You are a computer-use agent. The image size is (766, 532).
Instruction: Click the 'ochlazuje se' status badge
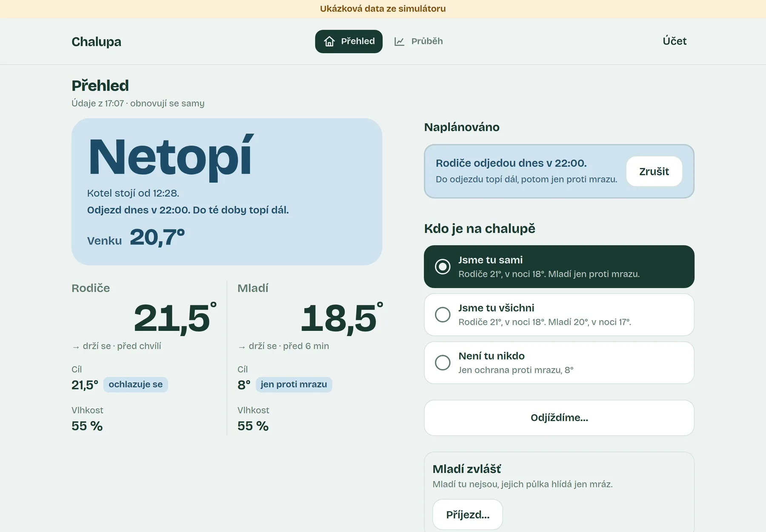click(135, 384)
